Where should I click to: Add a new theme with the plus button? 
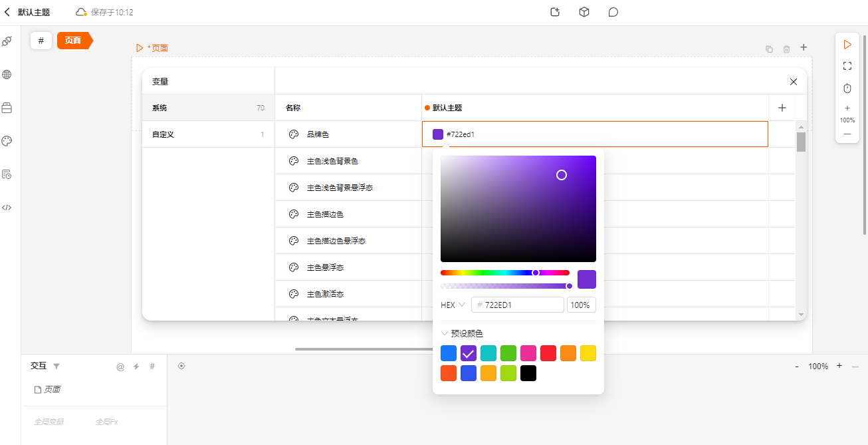coord(782,107)
